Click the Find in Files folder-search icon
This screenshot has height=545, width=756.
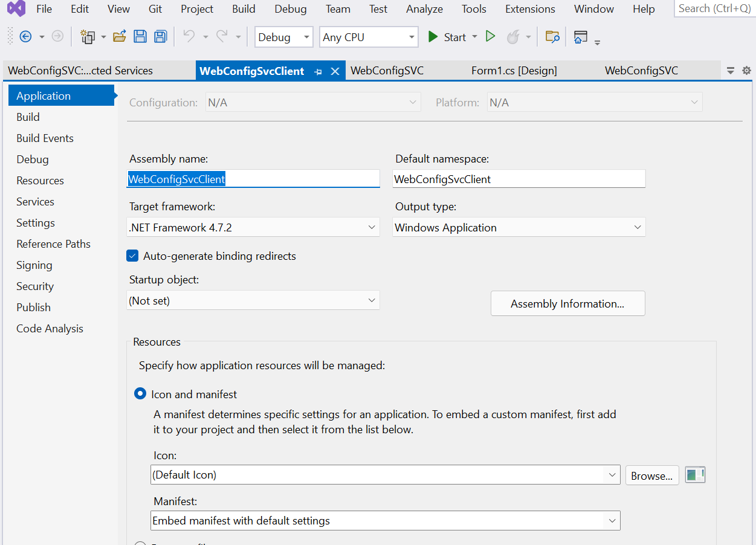552,37
